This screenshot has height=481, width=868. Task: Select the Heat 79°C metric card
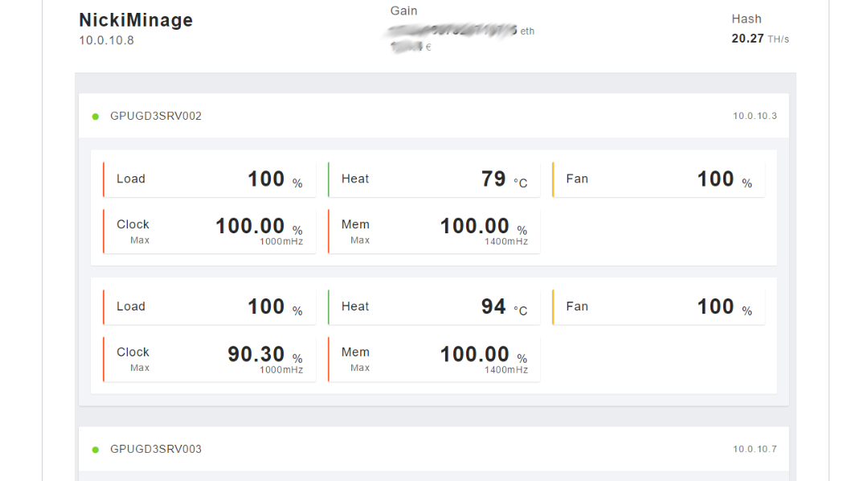[x=434, y=179]
